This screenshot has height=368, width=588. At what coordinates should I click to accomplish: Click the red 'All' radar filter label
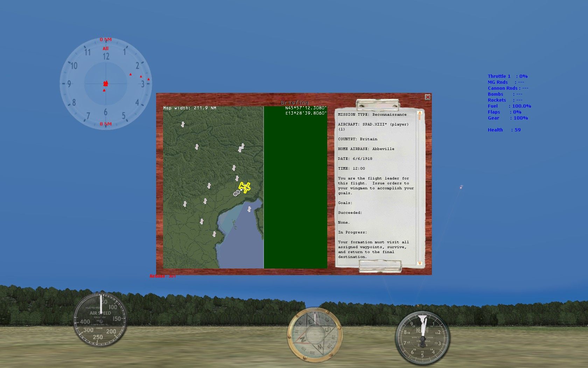point(105,49)
